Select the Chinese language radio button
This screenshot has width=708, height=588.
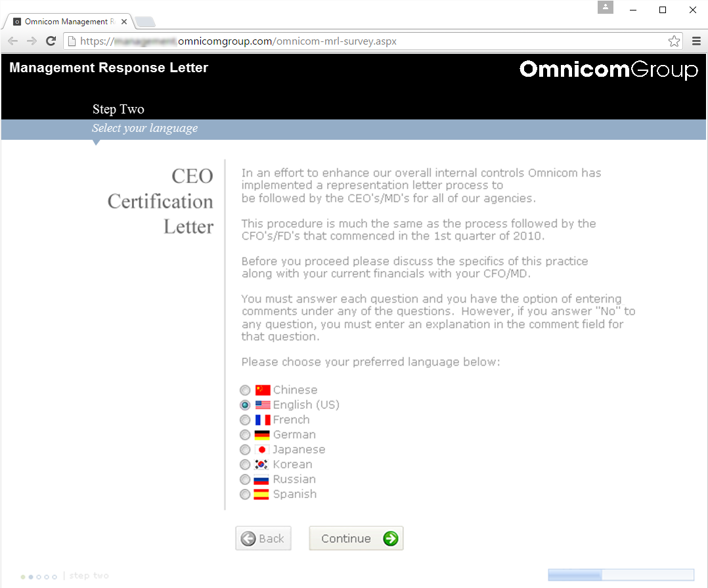(x=245, y=390)
